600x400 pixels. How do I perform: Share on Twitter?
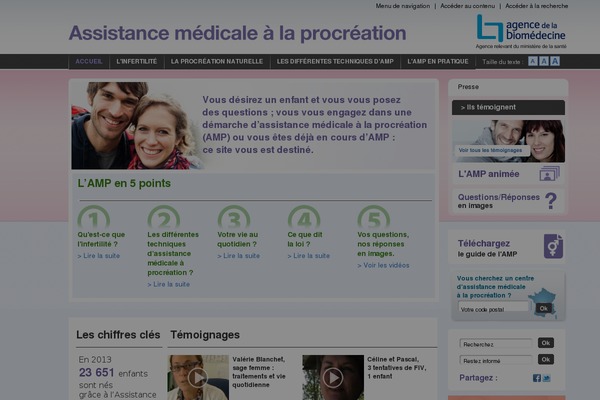[546, 378]
